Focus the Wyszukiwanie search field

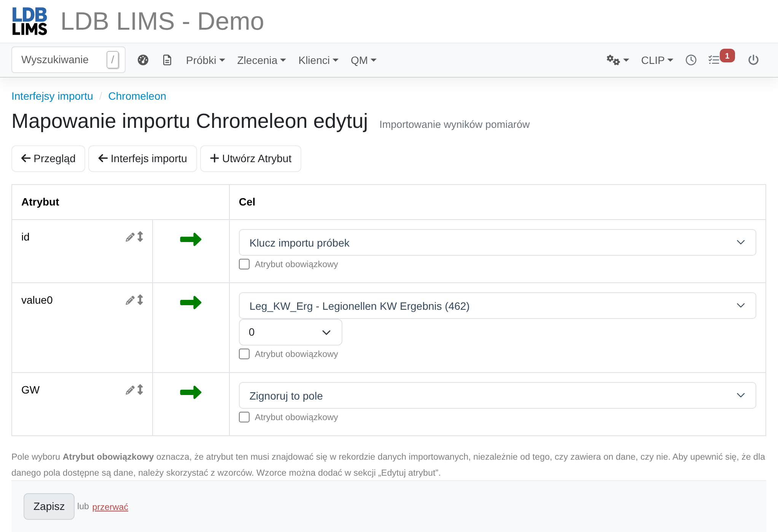click(68, 60)
